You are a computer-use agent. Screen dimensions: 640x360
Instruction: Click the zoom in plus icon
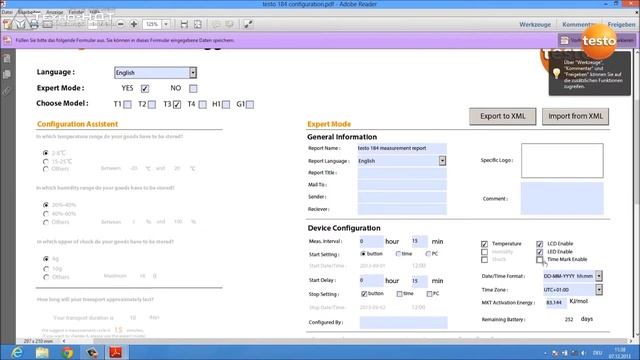click(x=134, y=24)
